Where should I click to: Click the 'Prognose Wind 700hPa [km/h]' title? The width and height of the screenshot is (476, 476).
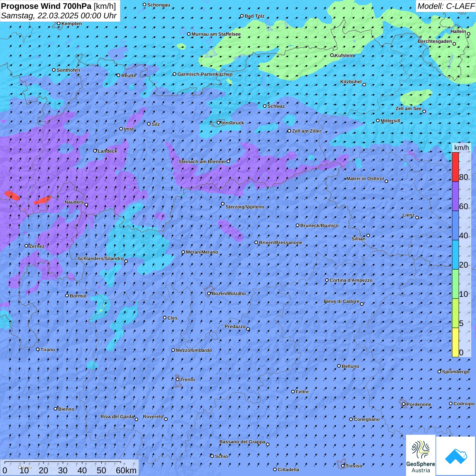pyautogui.click(x=58, y=6)
